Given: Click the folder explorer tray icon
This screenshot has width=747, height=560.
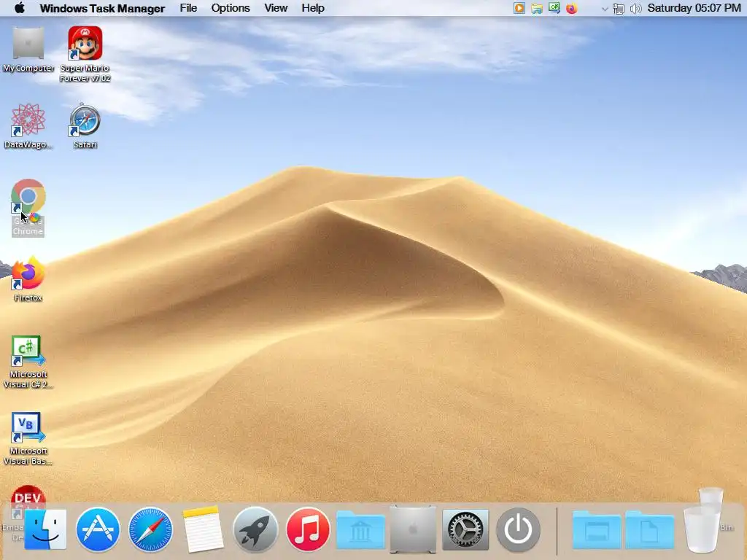Looking at the screenshot, I should 537,8.
